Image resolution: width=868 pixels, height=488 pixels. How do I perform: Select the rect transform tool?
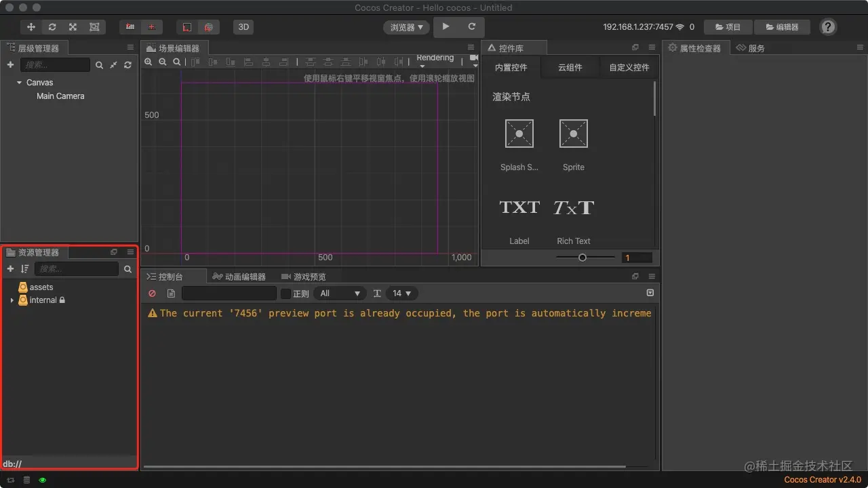pos(94,27)
